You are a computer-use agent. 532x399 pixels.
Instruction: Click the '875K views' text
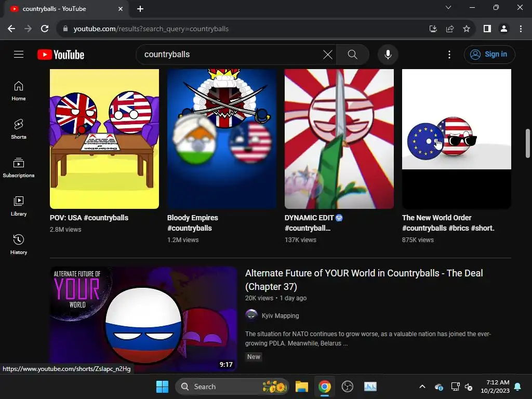418,240
